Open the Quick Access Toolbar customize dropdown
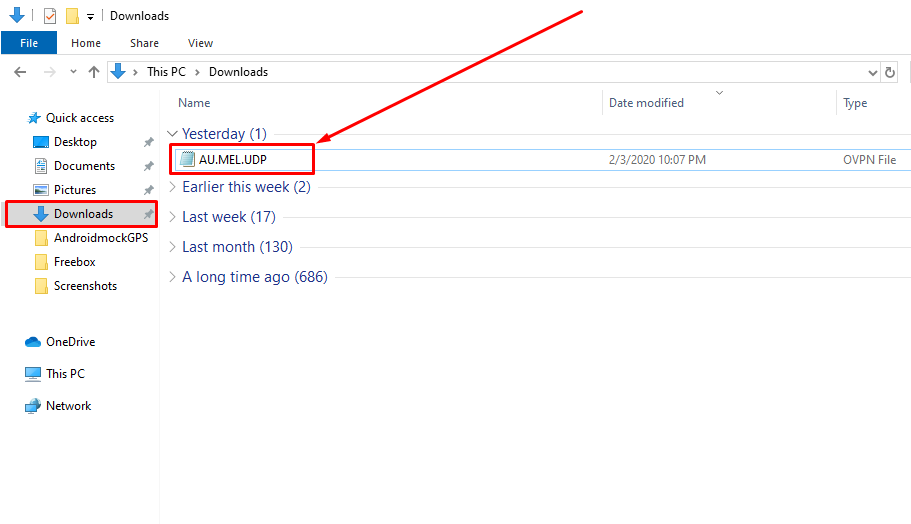 pos(90,17)
